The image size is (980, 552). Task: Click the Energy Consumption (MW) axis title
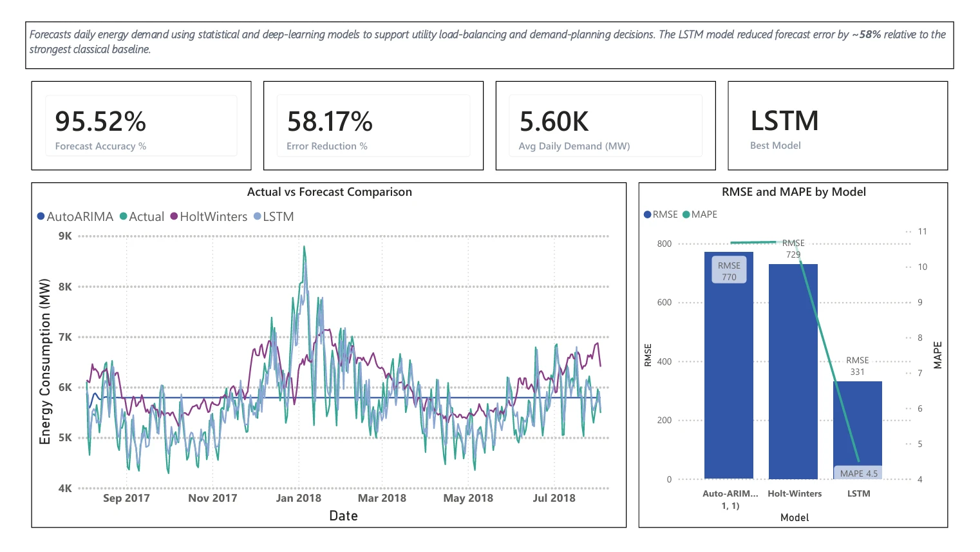(44, 361)
